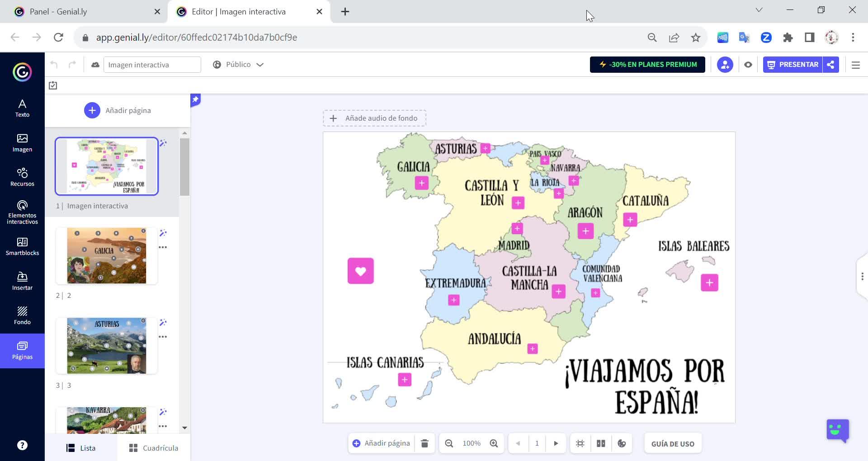Open the three-dot options for page 2
This screenshot has height=461, width=868.
(x=163, y=247)
